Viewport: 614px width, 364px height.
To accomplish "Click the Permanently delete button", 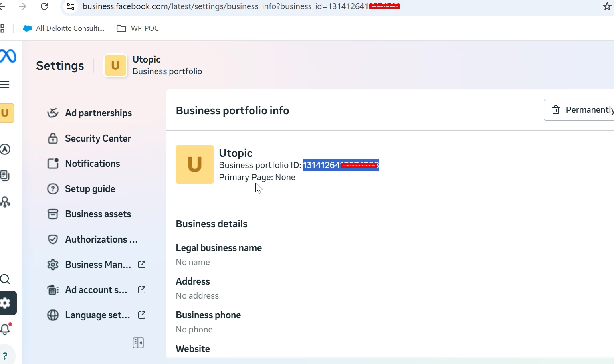I will tap(579, 110).
